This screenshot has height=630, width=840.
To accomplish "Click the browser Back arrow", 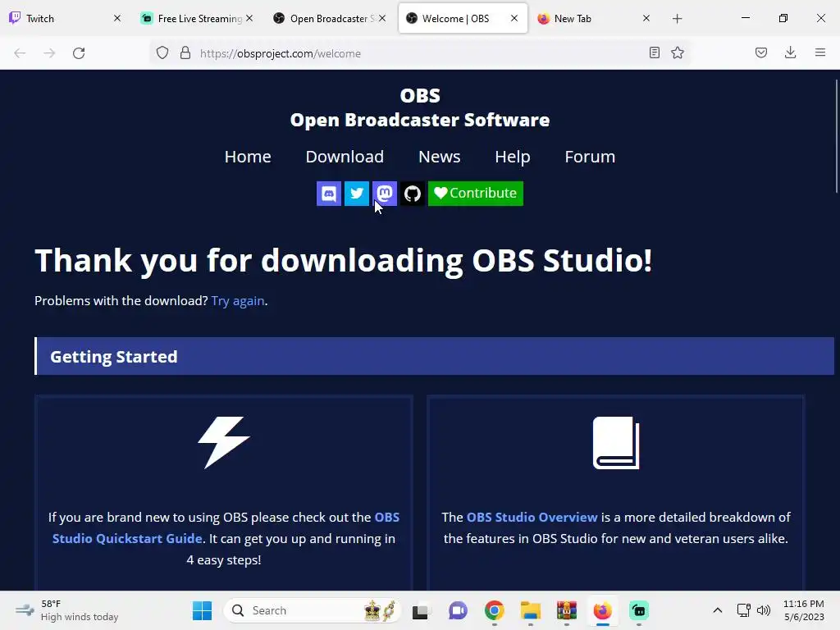I will [20, 53].
